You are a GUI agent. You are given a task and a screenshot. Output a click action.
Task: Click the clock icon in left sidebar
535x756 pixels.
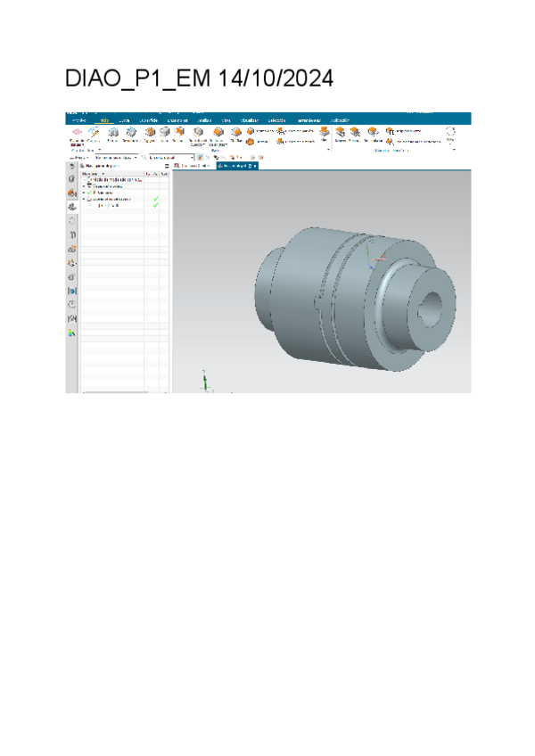click(x=72, y=304)
